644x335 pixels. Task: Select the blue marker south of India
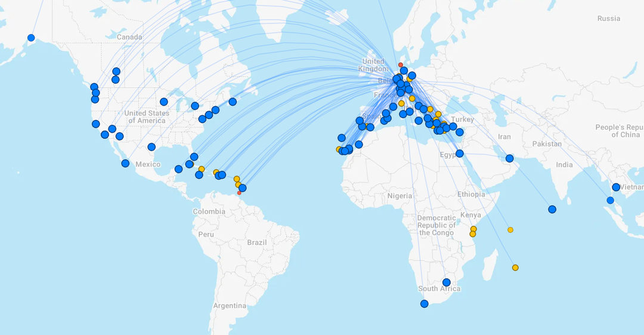[552, 210]
